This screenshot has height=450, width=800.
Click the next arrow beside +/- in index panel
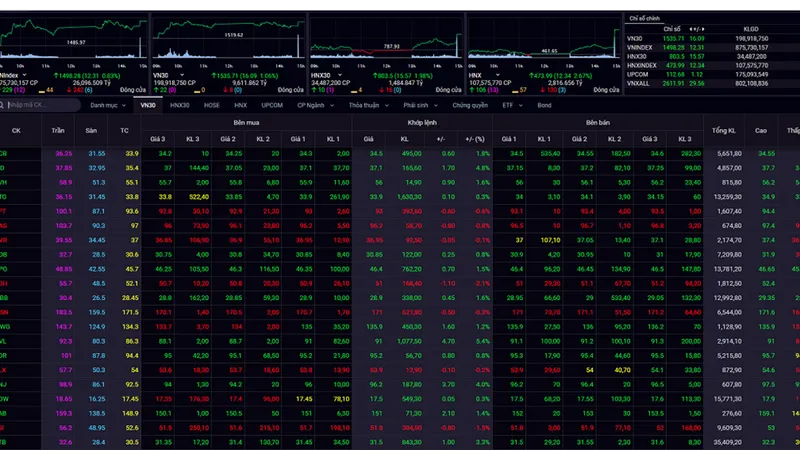pos(703,29)
